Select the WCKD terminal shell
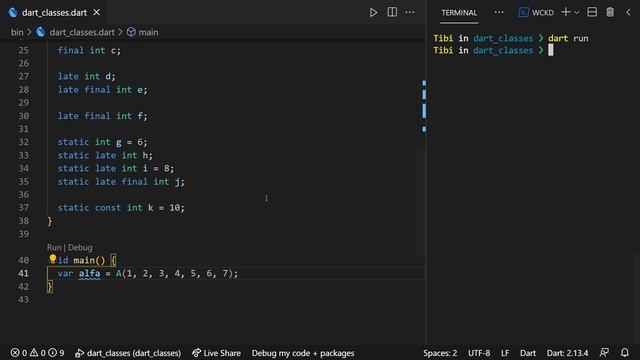 pos(536,13)
